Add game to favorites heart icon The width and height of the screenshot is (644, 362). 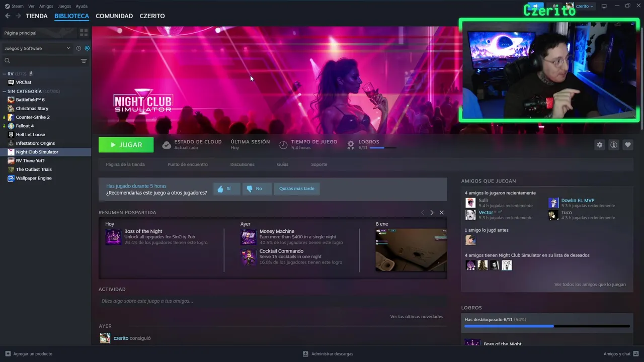628,145
